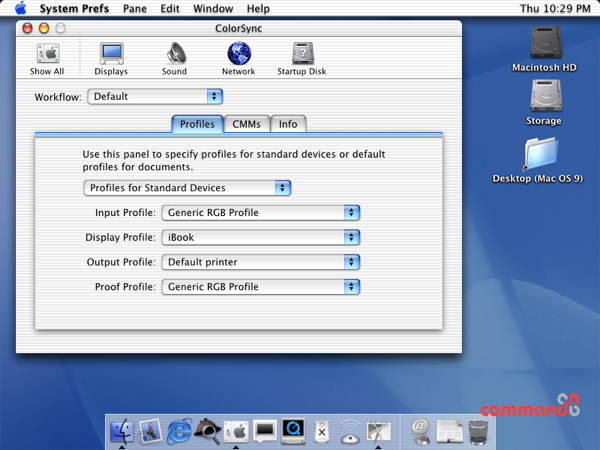Open the Macintosh HD desktop drive
The width and height of the screenshot is (600, 450).
545,49
